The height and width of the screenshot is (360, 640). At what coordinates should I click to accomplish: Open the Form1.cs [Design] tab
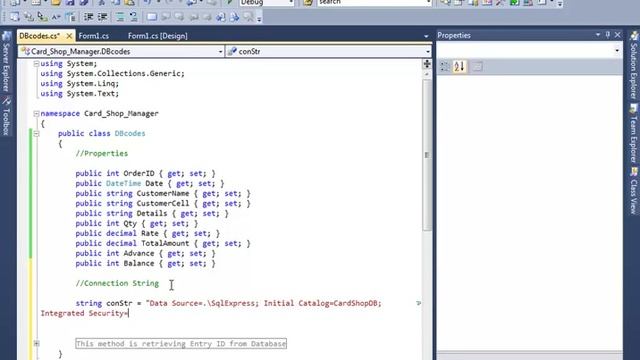coord(158,36)
